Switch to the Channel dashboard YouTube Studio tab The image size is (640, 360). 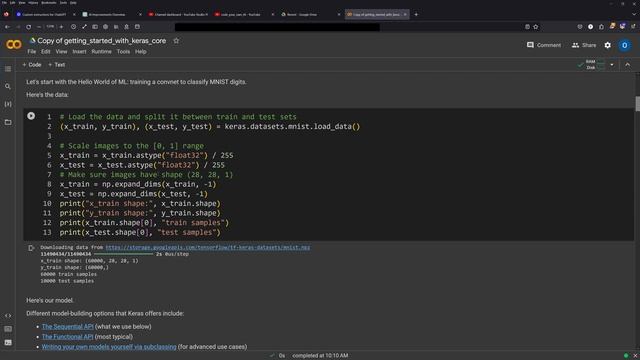pos(179,14)
